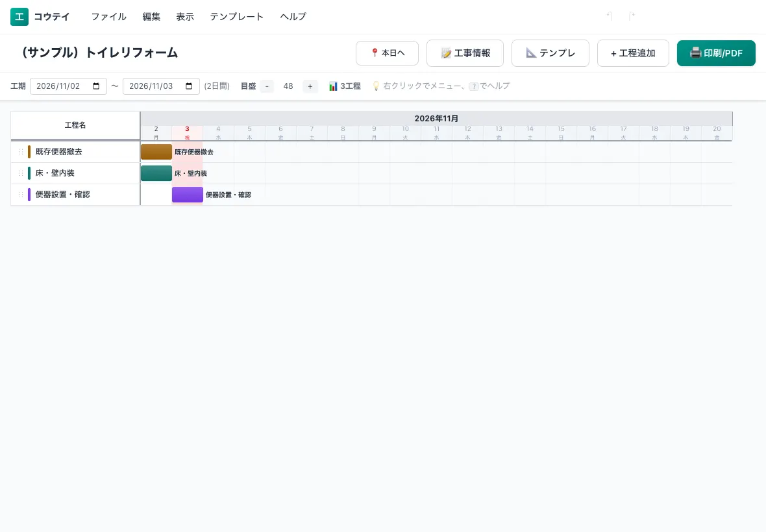This screenshot has width=766, height=532.
Task: Click the question mark help key icon
Action: 473,86
